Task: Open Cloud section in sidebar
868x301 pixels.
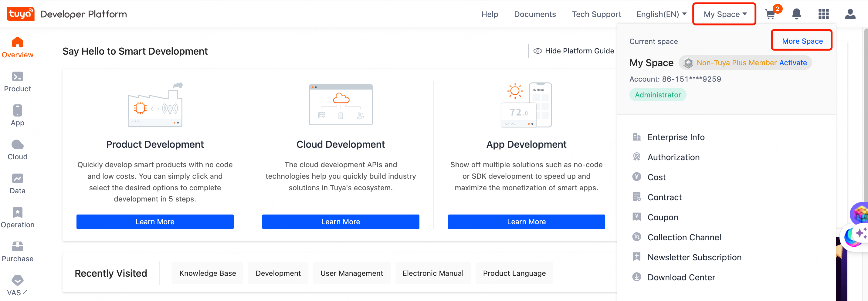Action: coord(18,150)
